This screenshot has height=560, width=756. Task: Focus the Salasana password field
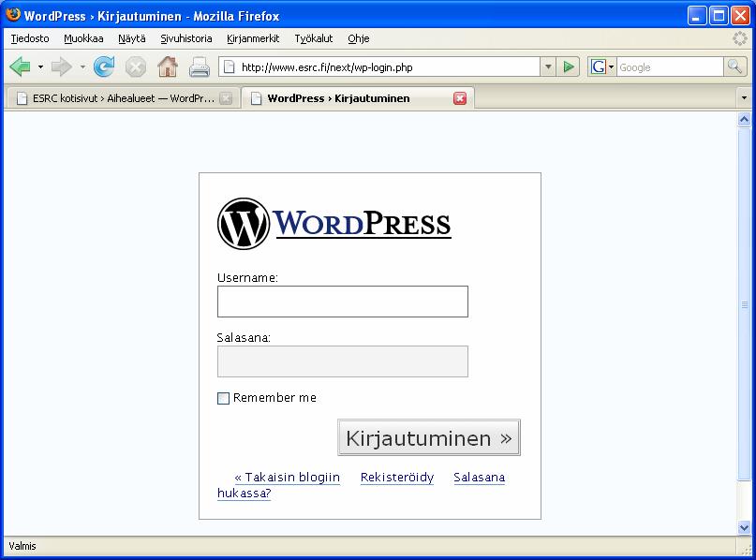pos(343,361)
